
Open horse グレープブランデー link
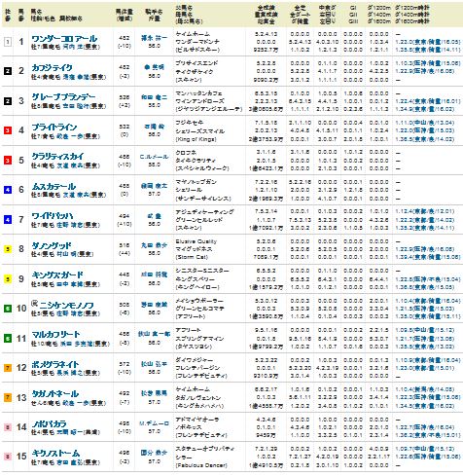point(63,97)
